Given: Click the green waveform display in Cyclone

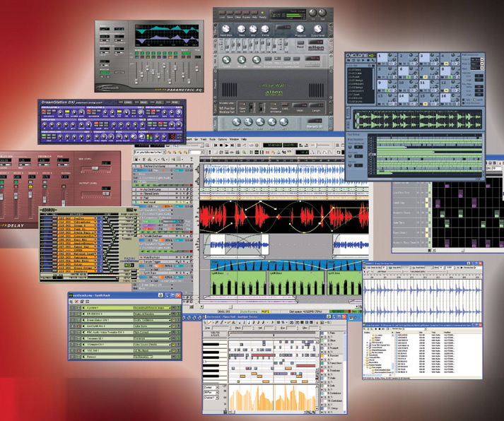Looking at the screenshot, I should [417, 120].
